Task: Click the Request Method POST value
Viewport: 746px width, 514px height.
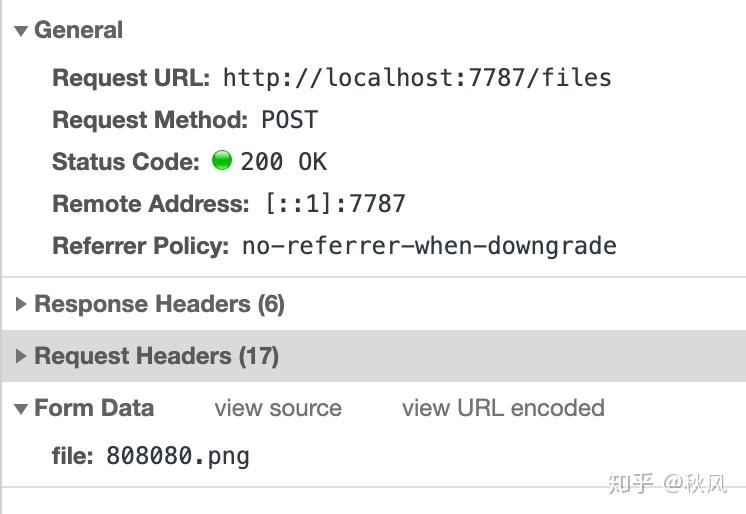Action: (289, 120)
